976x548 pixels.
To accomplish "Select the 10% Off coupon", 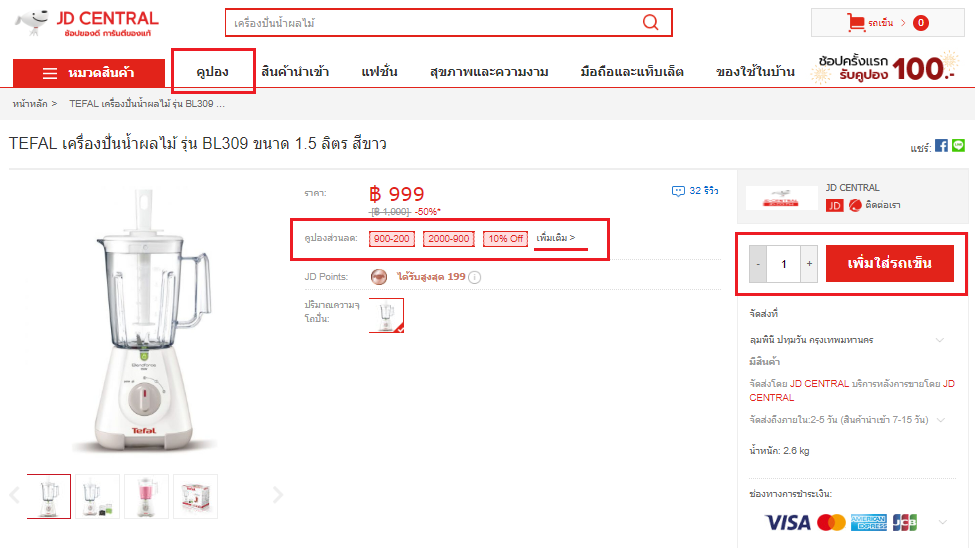I will pos(505,239).
